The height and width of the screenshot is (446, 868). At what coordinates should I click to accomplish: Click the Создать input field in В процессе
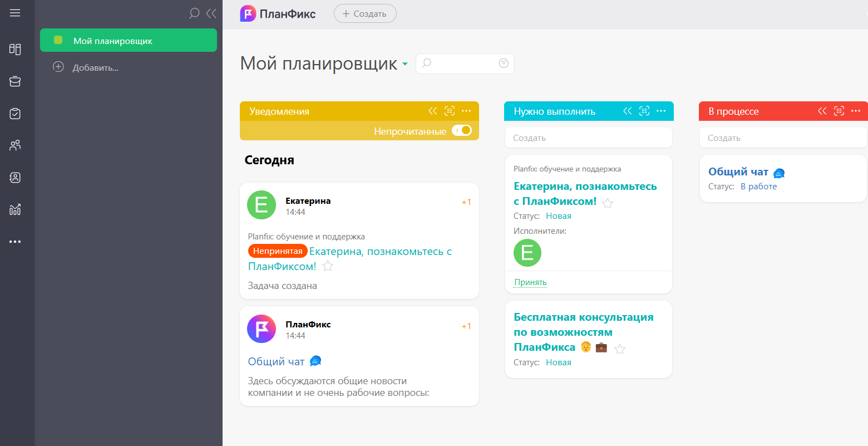click(x=783, y=138)
